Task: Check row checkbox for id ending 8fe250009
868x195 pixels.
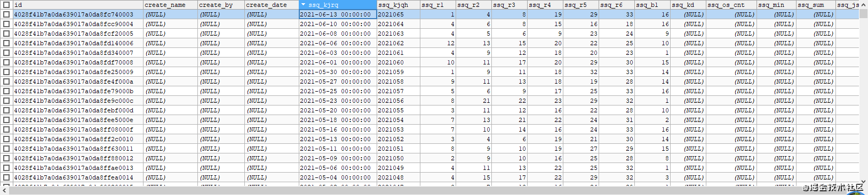Action: pyautogui.click(x=6, y=72)
